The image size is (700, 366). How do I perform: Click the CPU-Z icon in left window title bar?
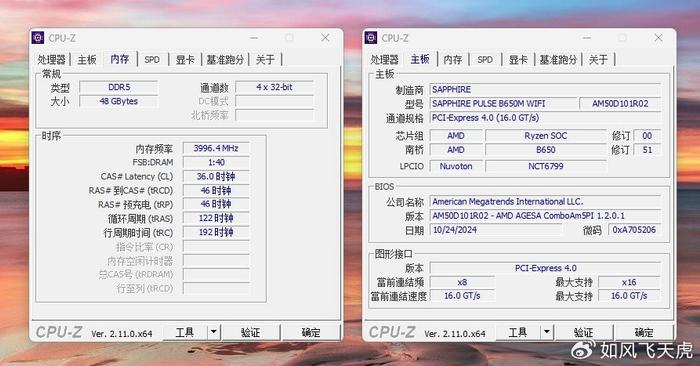click(x=38, y=38)
